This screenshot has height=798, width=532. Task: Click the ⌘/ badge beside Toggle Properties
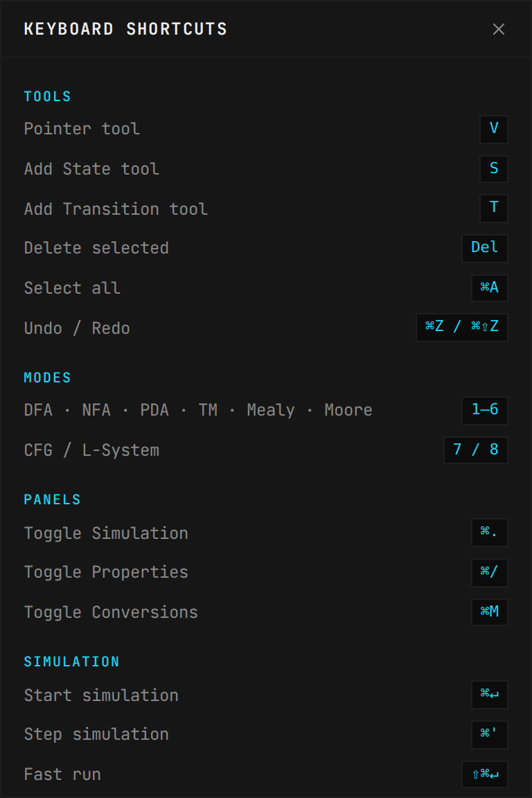click(490, 572)
